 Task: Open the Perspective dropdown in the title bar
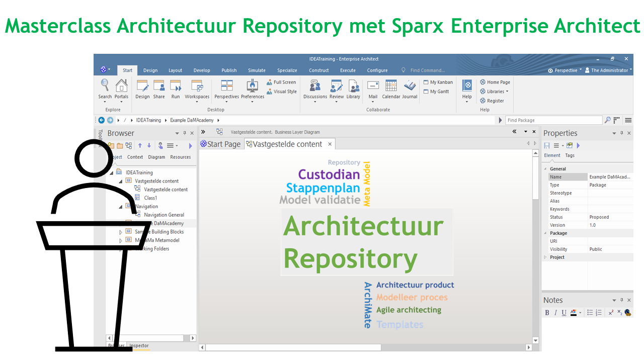pyautogui.click(x=565, y=70)
